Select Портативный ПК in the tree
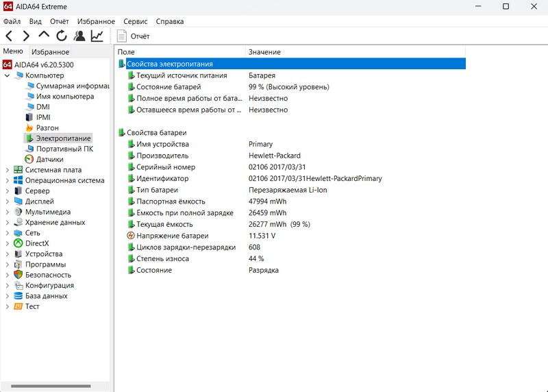 [x=64, y=149]
